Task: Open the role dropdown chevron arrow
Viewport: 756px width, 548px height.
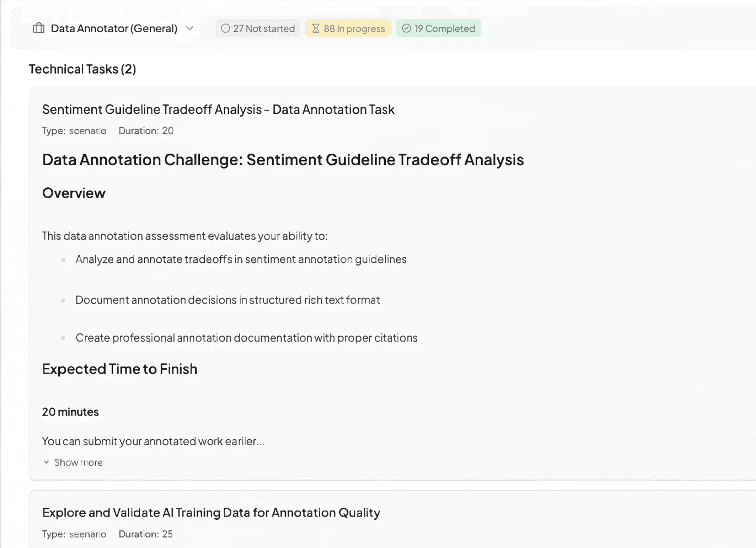Action: pos(190,28)
